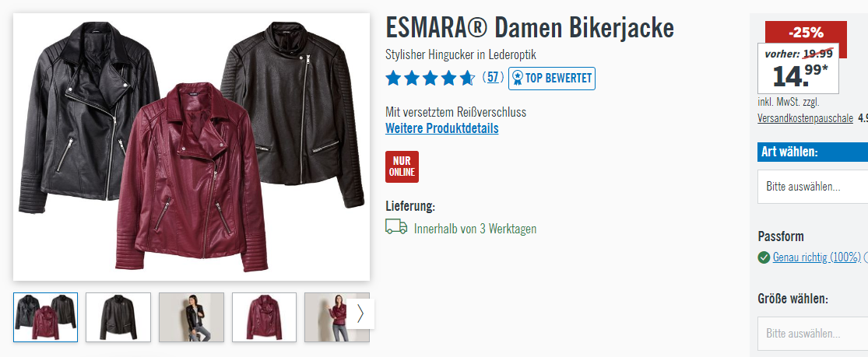Click the -25% discount label
Screen dimensions: 868x357
[806, 33]
